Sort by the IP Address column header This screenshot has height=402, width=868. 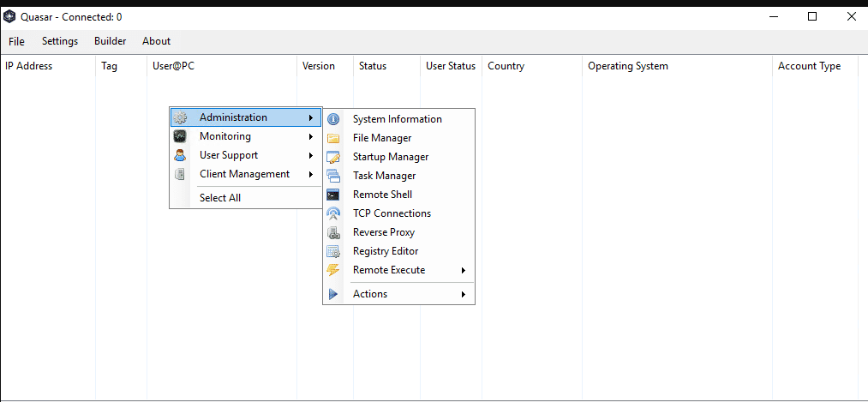pos(29,66)
